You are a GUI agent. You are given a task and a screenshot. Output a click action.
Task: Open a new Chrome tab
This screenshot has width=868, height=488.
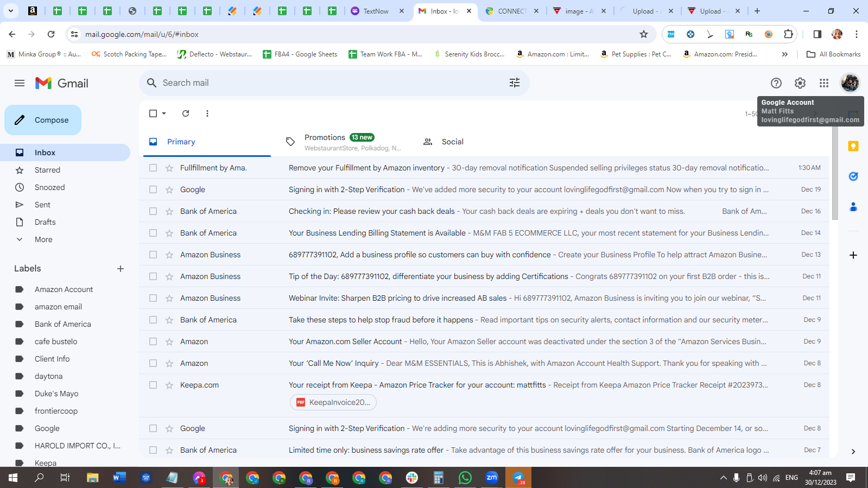[757, 11]
